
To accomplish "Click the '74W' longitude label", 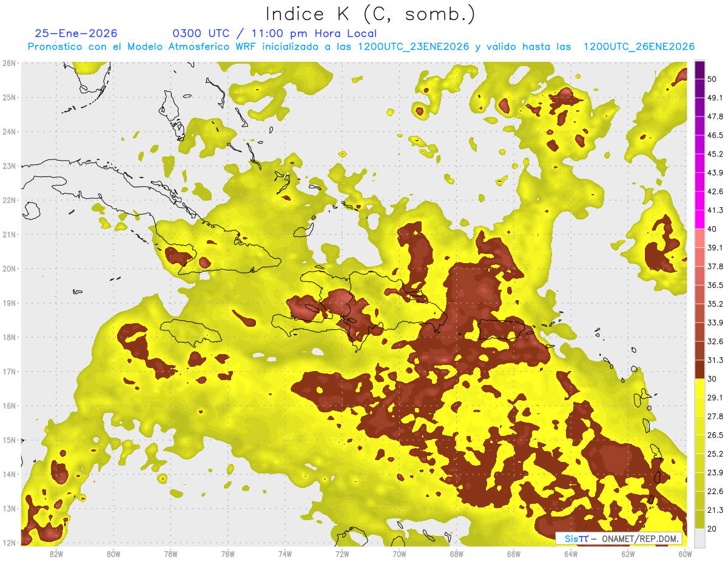I will tap(285, 554).
